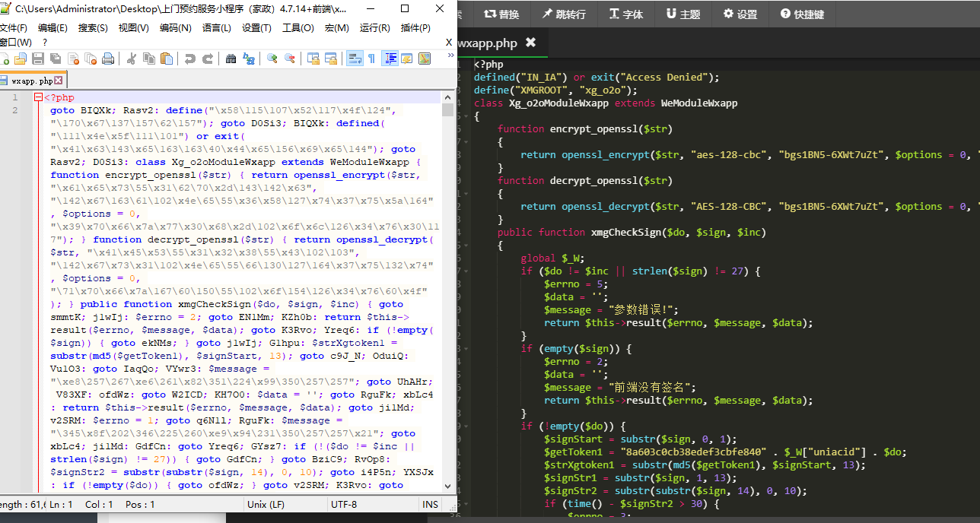This screenshot has width=980, height=523.
Task: Click the Save All icon in Notepad++
Action: [56, 59]
